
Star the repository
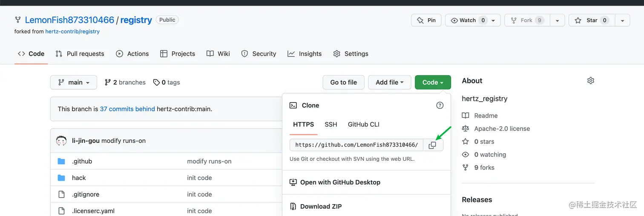pos(592,20)
